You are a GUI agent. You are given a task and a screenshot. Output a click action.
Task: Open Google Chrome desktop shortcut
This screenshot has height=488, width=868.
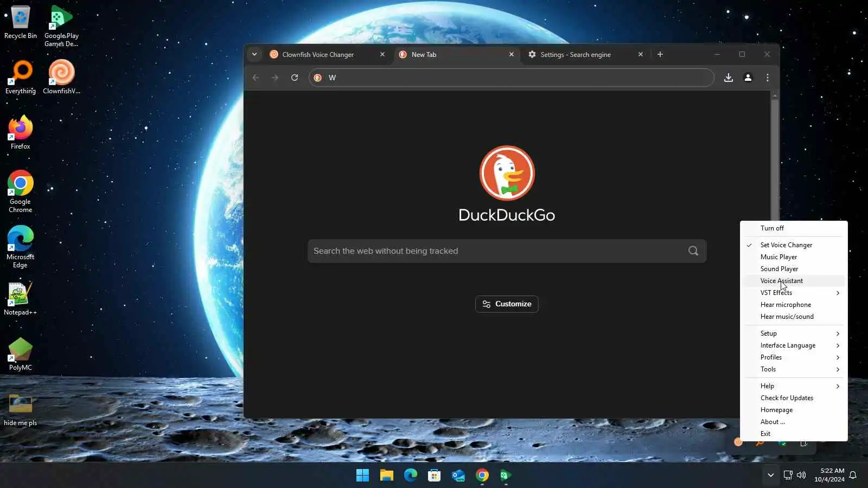[x=21, y=191]
